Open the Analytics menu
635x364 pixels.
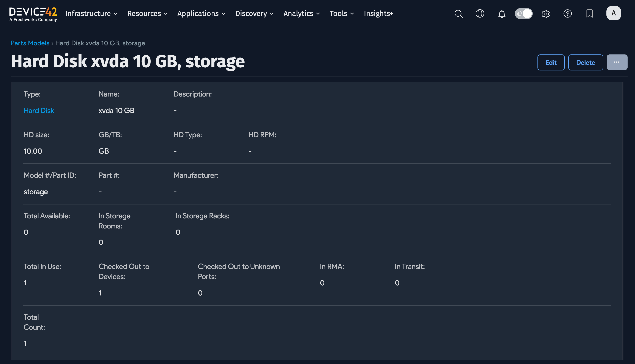[x=301, y=14]
